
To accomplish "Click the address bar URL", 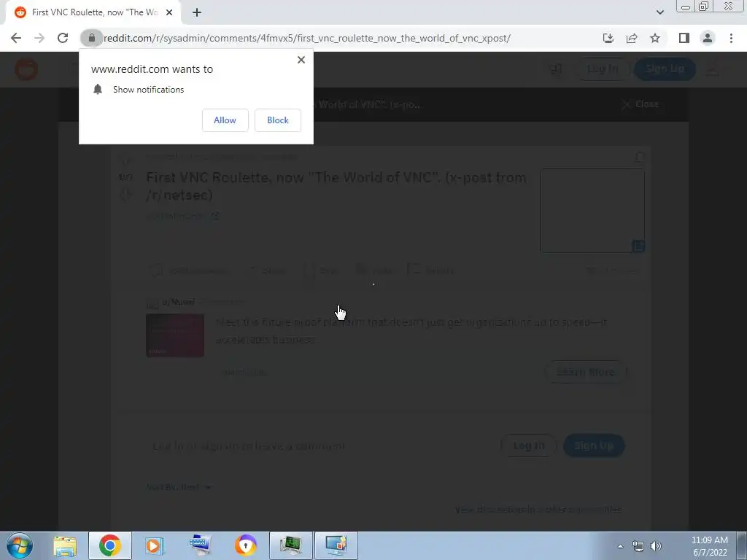I will tap(307, 38).
